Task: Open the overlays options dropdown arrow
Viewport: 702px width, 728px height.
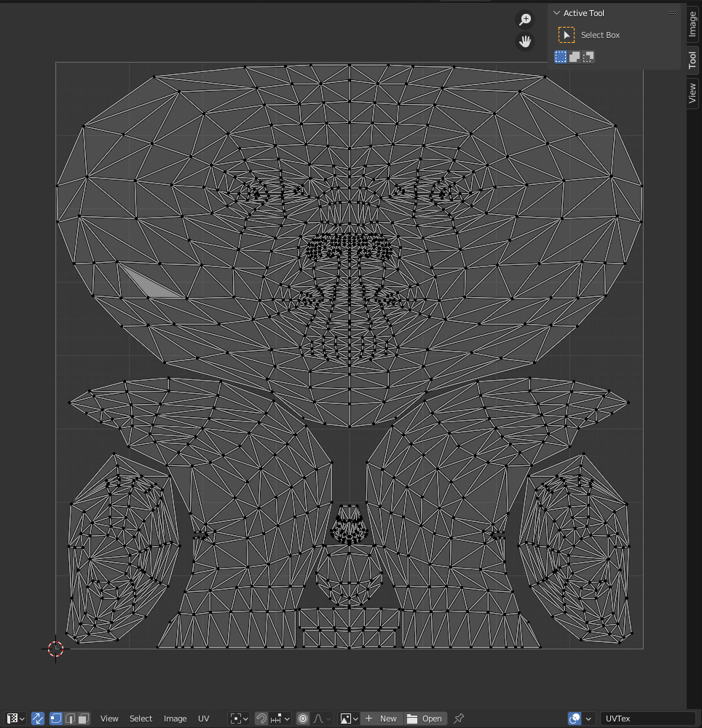Action: 588,719
